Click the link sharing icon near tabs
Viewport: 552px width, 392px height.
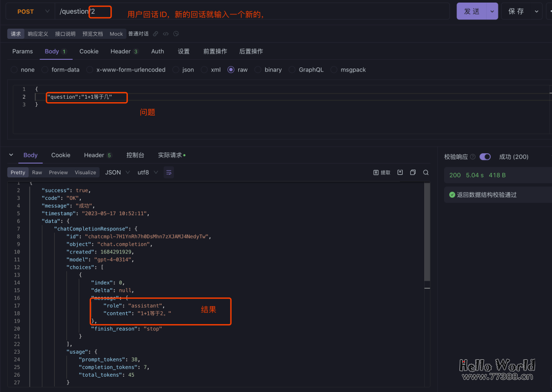click(155, 34)
